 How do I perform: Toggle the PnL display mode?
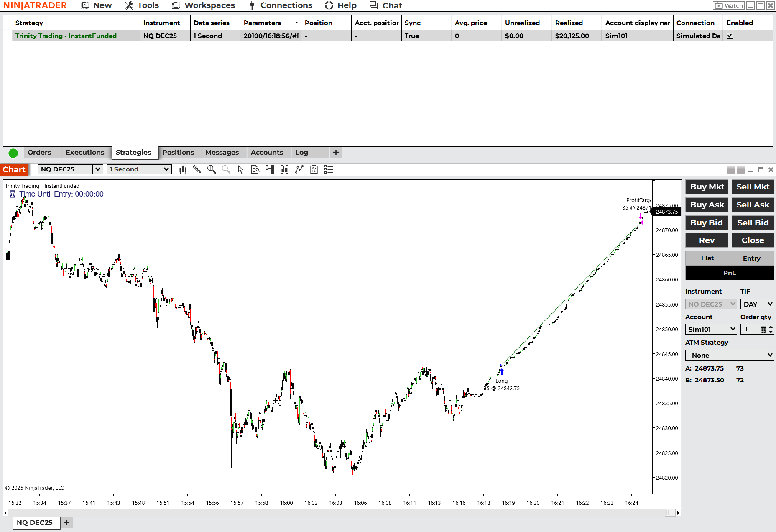(730, 273)
